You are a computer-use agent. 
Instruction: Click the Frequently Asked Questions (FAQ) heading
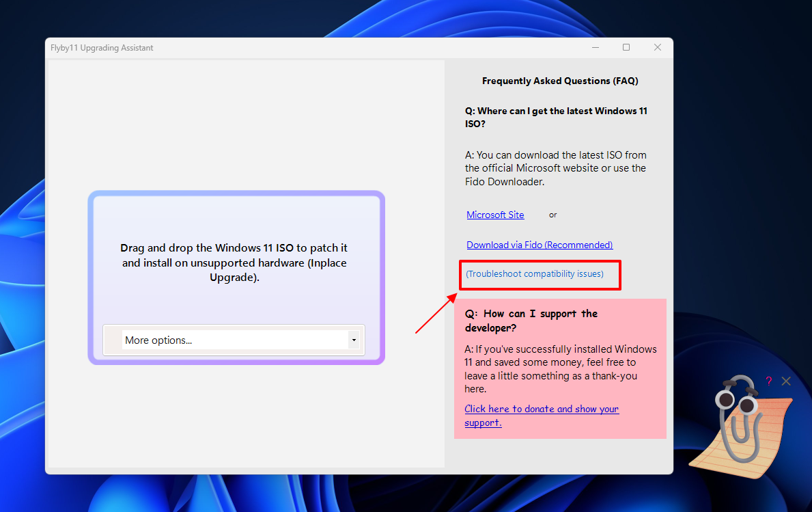coord(560,81)
